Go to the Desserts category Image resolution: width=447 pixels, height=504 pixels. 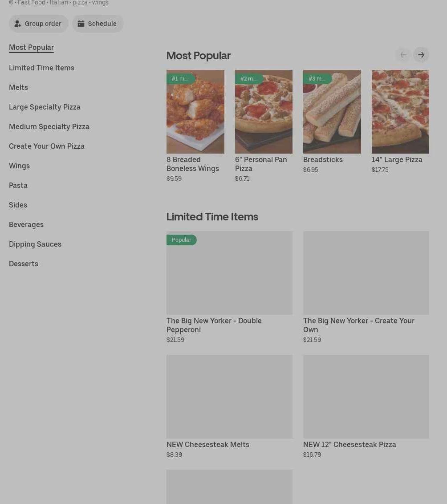coord(24,264)
